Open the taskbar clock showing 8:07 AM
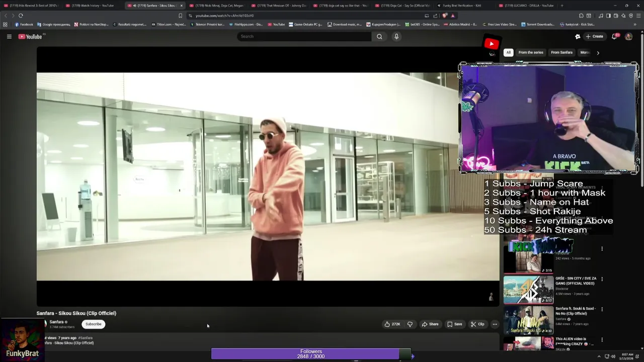 [627, 356]
